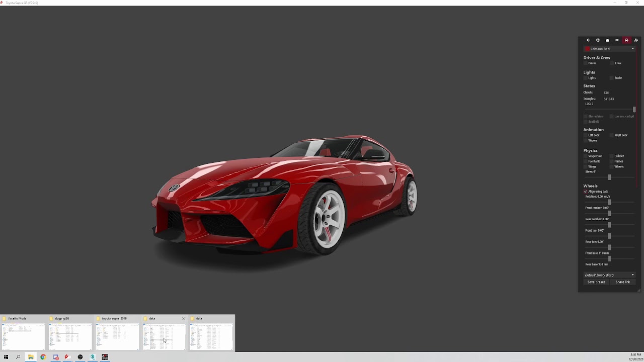The image size is (644, 362).
Task: Open the eye visibility tab in panel
Action: tap(617, 40)
